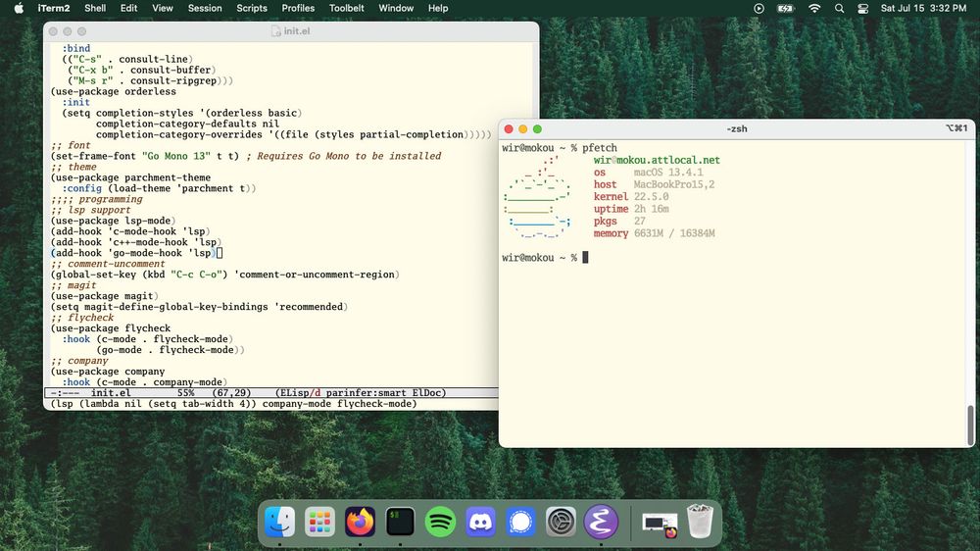Switch to Emacs via dock icon
The width and height of the screenshot is (980, 551).
pos(600,522)
